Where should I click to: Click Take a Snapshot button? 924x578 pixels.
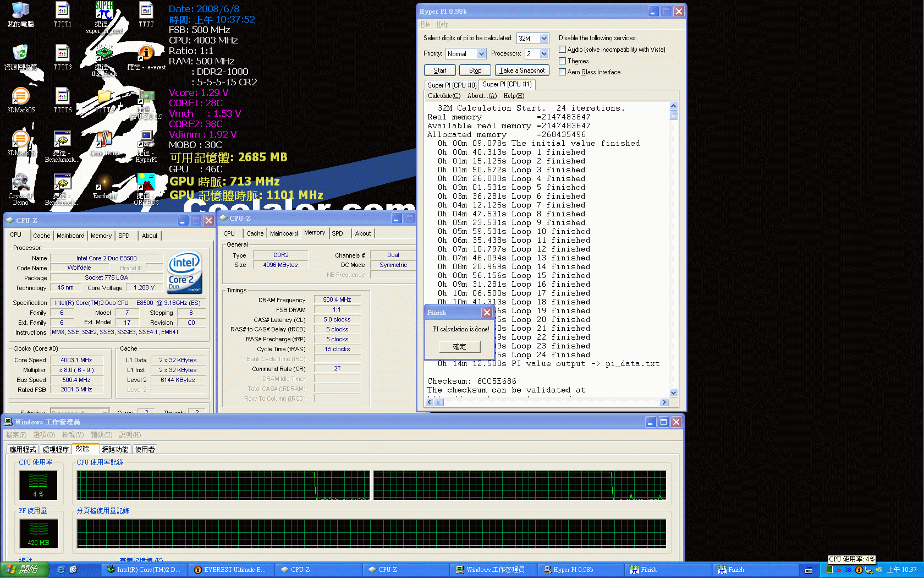point(522,70)
